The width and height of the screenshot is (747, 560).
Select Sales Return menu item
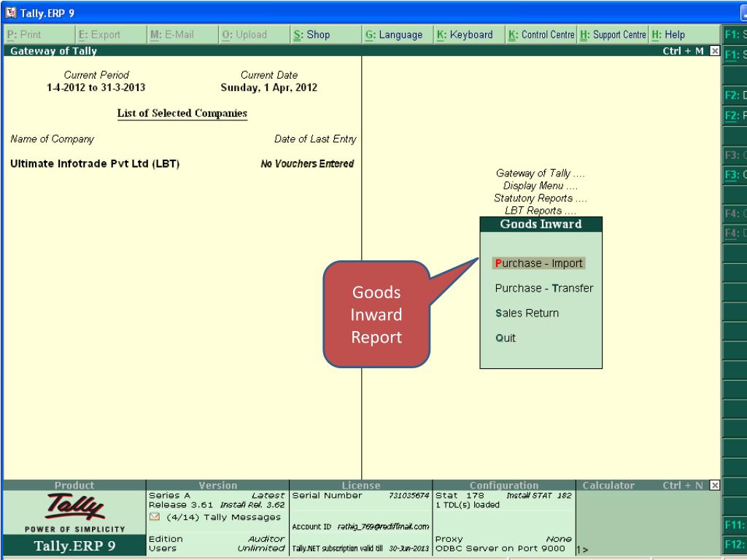point(527,313)
